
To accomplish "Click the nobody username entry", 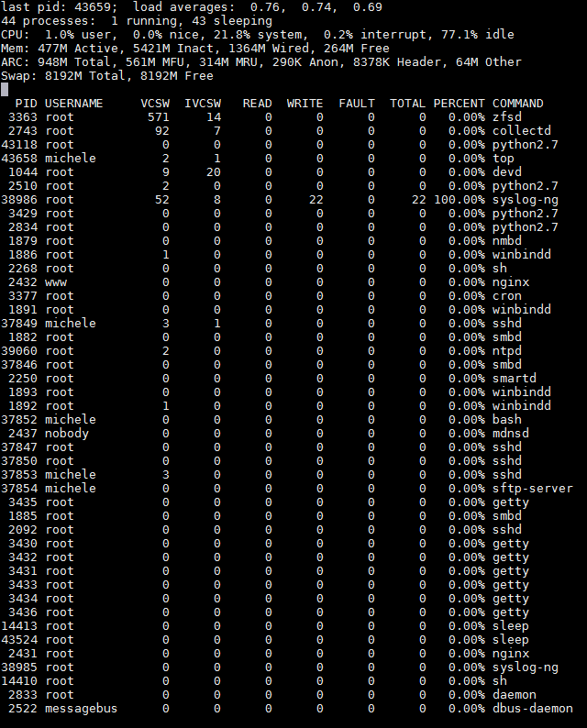I will (66, 434).
